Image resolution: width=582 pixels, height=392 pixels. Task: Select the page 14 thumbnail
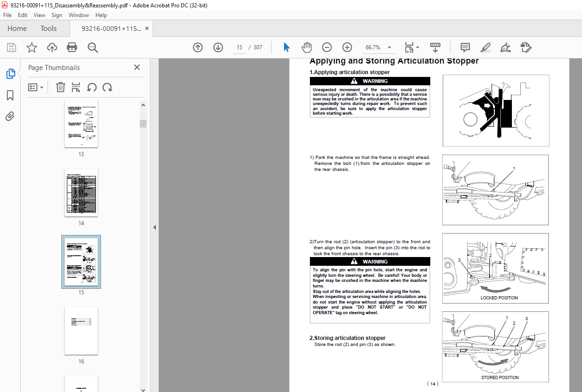coord(81,193)
